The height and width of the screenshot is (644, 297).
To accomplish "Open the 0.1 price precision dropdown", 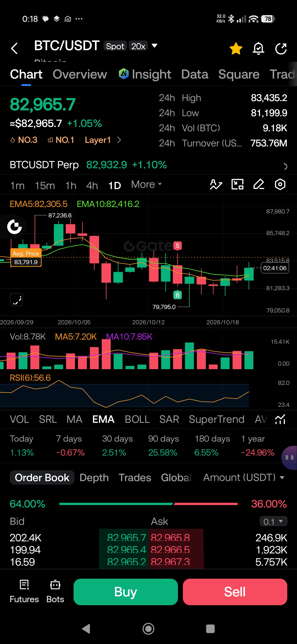I will pos(274,522).
